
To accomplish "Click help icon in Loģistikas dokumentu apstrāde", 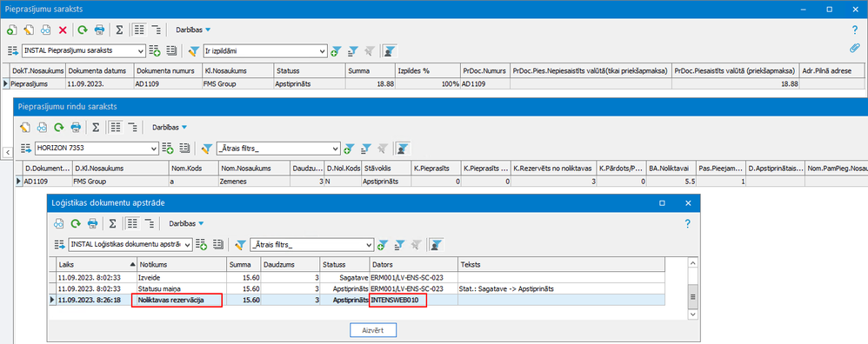I will click(x=688, y=223).
